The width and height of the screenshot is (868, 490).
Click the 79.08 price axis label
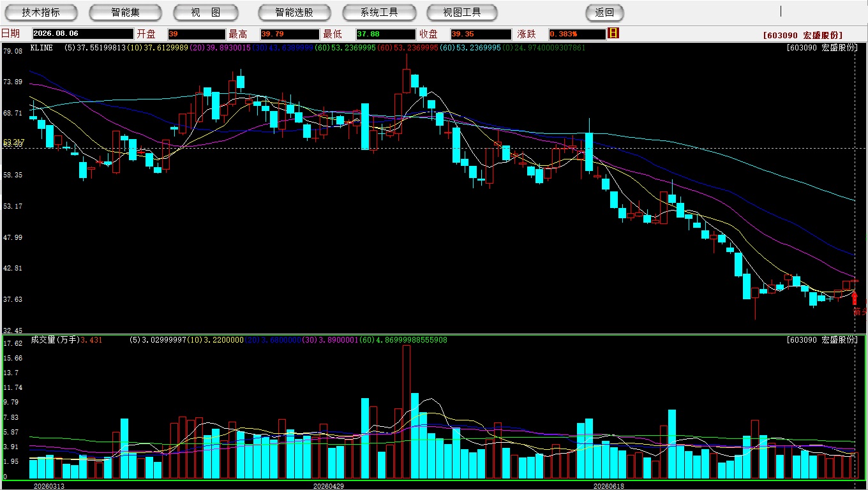point(12,51)
